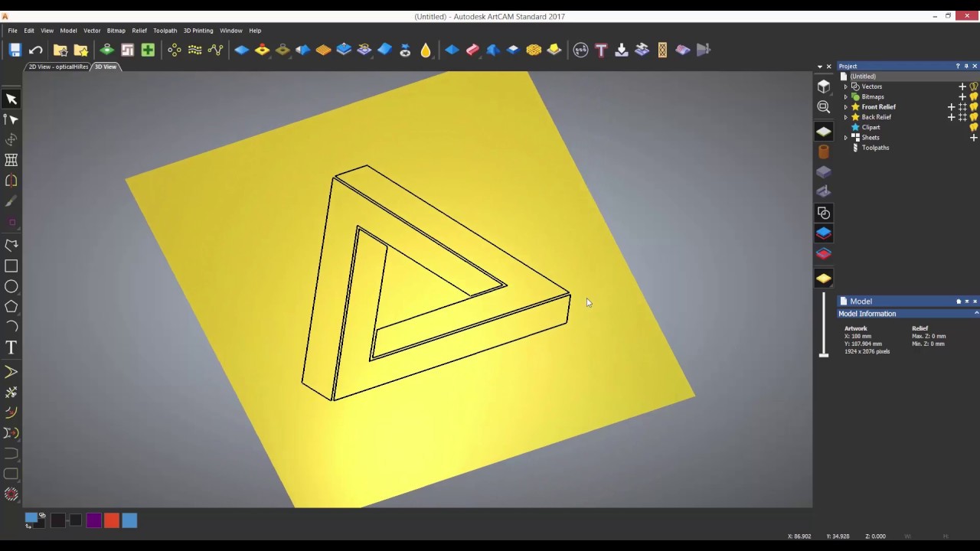Adjust the vertical contrast slider handle
The height and width of the screenshot is (551, 980).
pyautogui.click(x=824, y=354)
